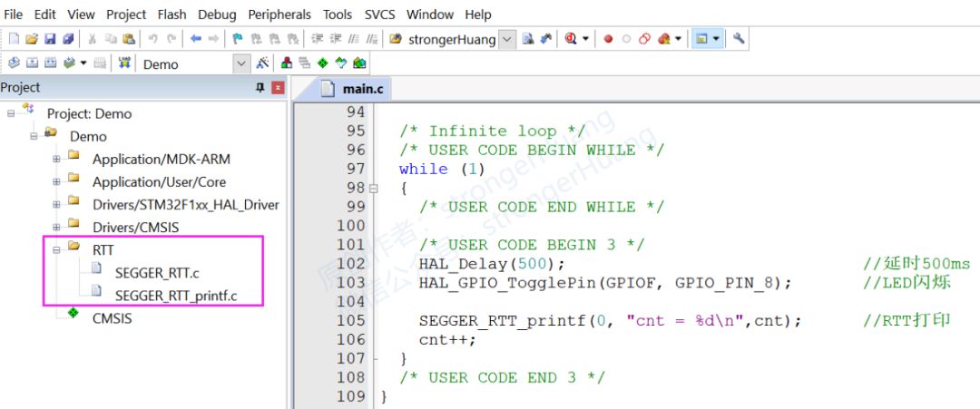Open batch build dropdown arrow
The height and width of the screenshot is (409, 980).
coord(83,63)
